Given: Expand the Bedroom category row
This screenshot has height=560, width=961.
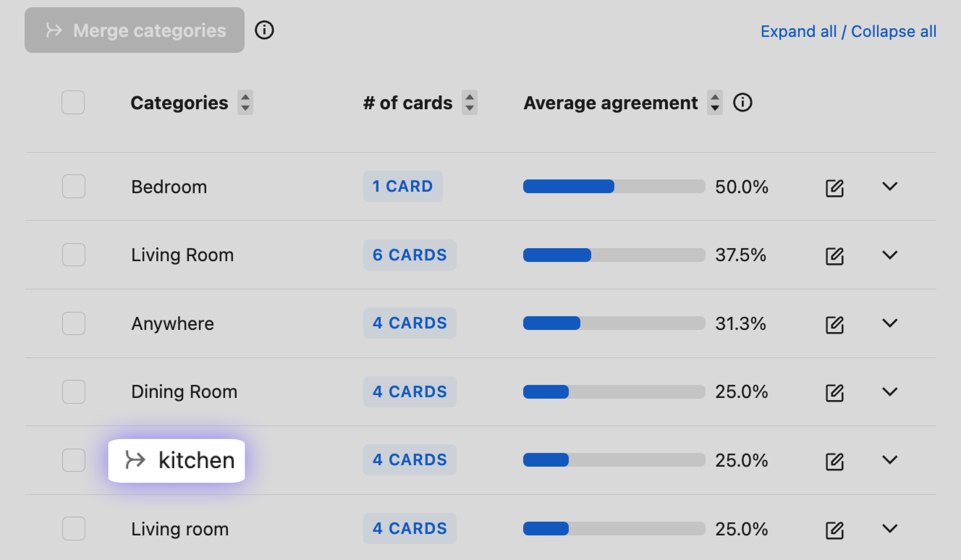Looking at the screenshot, I should [890, 186].
